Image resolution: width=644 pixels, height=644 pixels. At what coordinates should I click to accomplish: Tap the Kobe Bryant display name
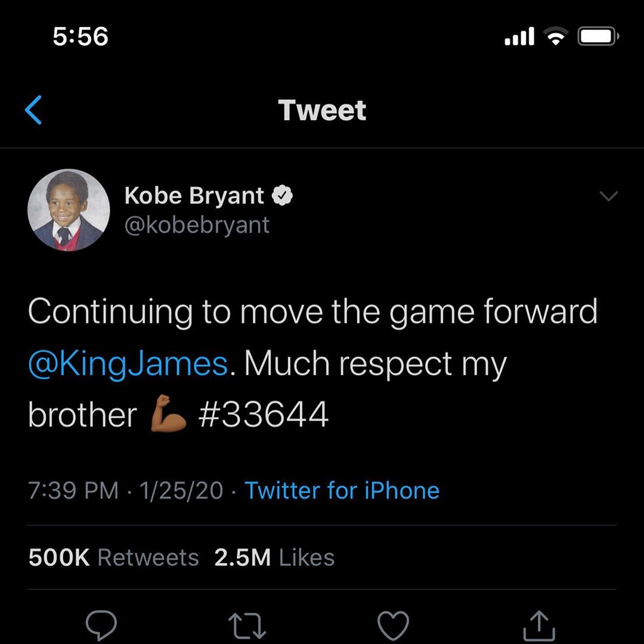194,196
